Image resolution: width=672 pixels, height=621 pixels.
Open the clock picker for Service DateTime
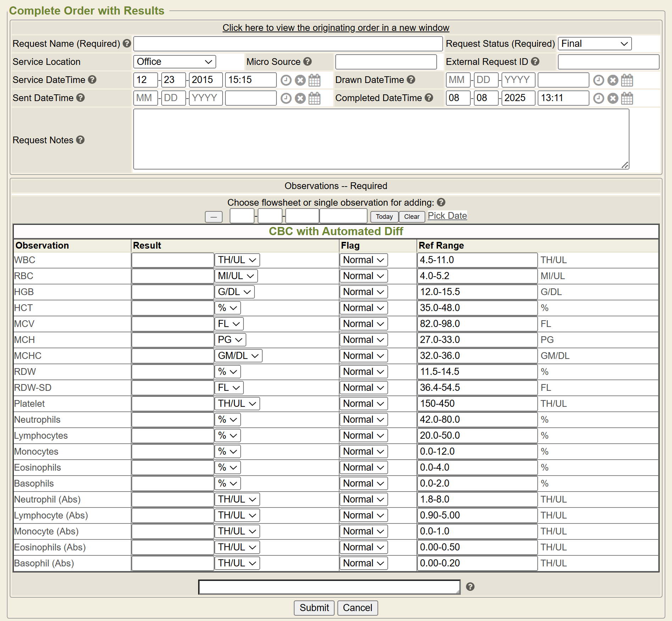tap(286, 80)
